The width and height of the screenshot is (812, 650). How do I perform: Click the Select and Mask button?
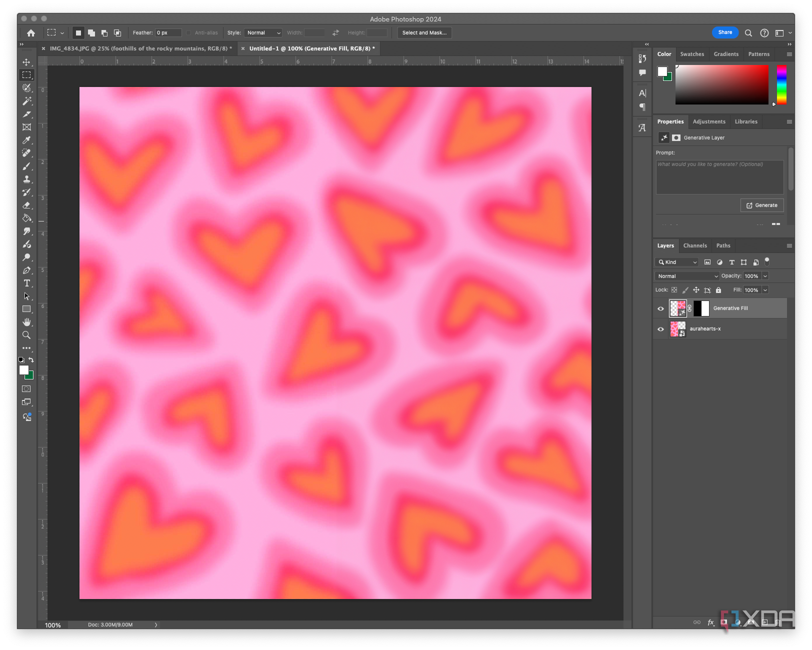click(x=424, y=33)
